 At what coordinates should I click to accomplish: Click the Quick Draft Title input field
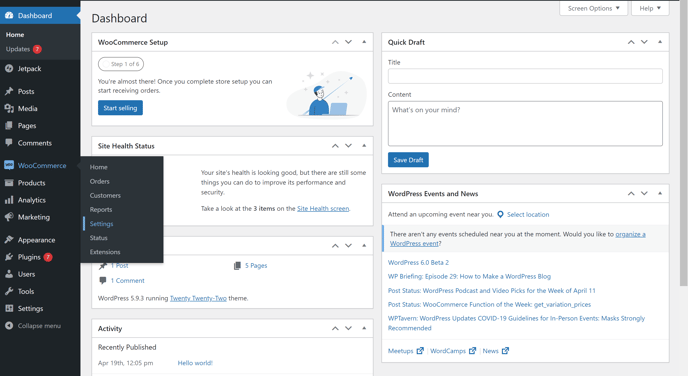tap(525, 76)
